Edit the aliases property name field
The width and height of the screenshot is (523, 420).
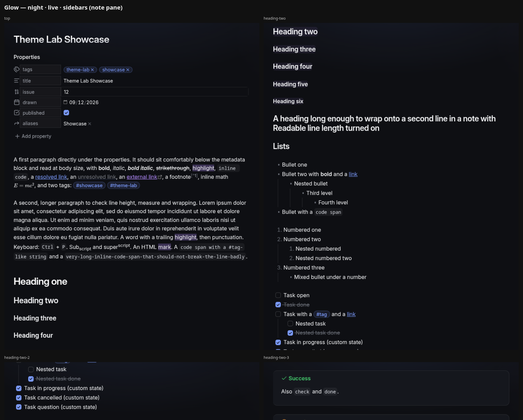pos(40,123)
